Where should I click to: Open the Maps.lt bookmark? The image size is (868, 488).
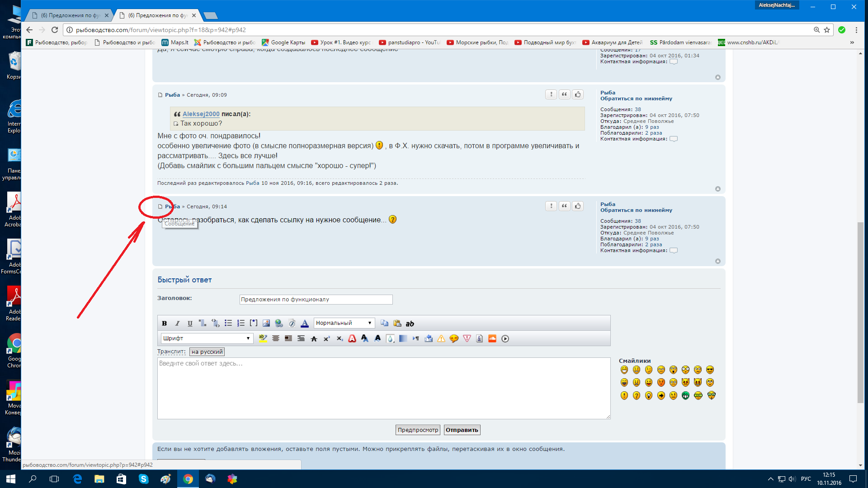coord(175,42)
